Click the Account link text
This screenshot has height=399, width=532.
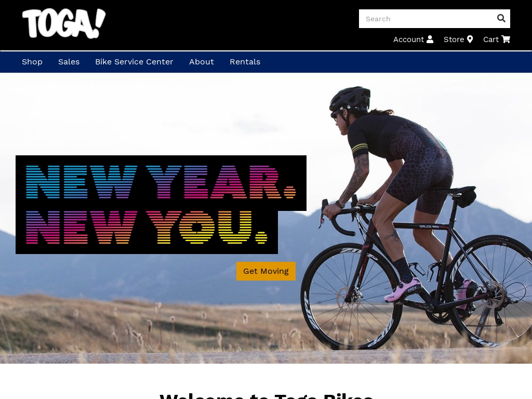pyautogui.click(x=408, y=39)
